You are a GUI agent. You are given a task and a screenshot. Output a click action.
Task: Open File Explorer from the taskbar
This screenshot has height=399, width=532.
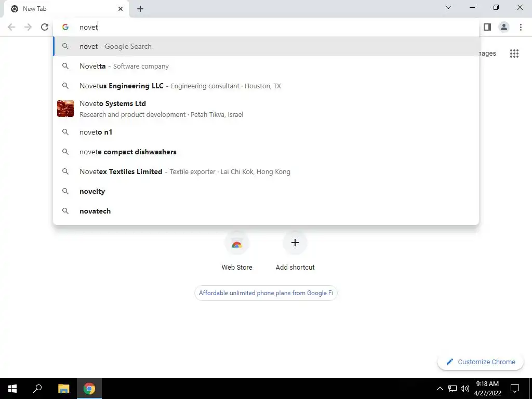[x=64, y=389]
